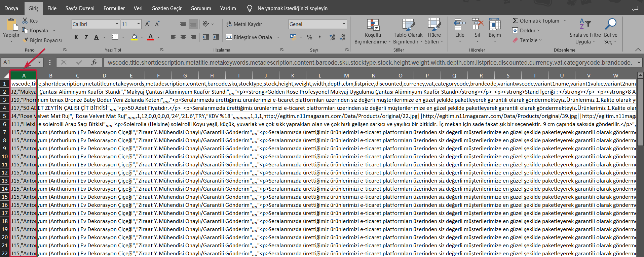Switch to the Gözden Geçir tab
This screenshot has height=257, width=644.
166,8
